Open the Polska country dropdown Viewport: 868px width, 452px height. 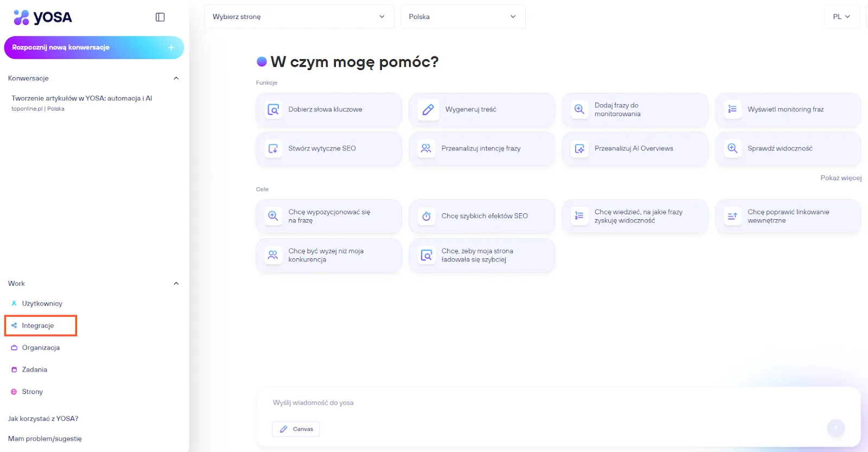(x=462, y=17)
